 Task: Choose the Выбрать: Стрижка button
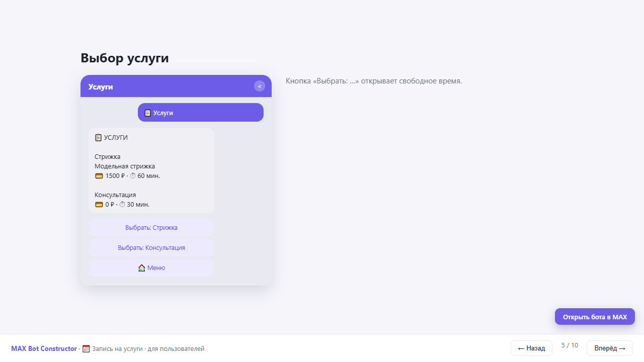pos(151,228)
